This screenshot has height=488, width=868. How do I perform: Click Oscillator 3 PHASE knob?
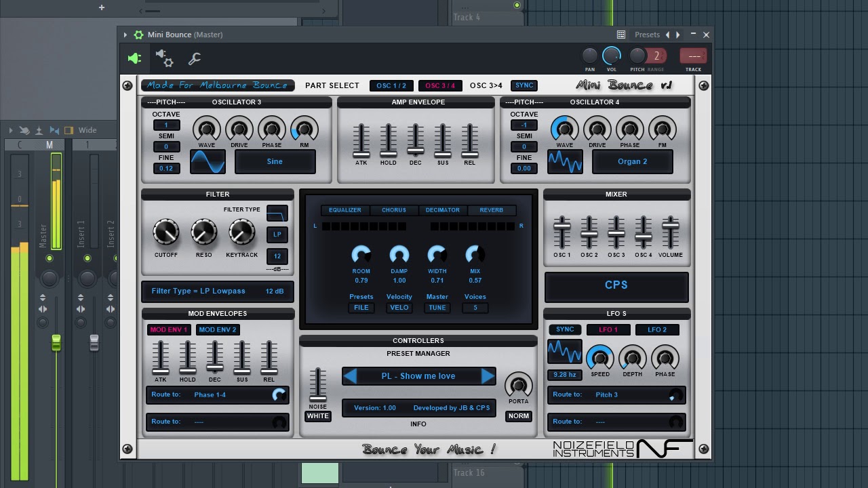tap(272, 129)
